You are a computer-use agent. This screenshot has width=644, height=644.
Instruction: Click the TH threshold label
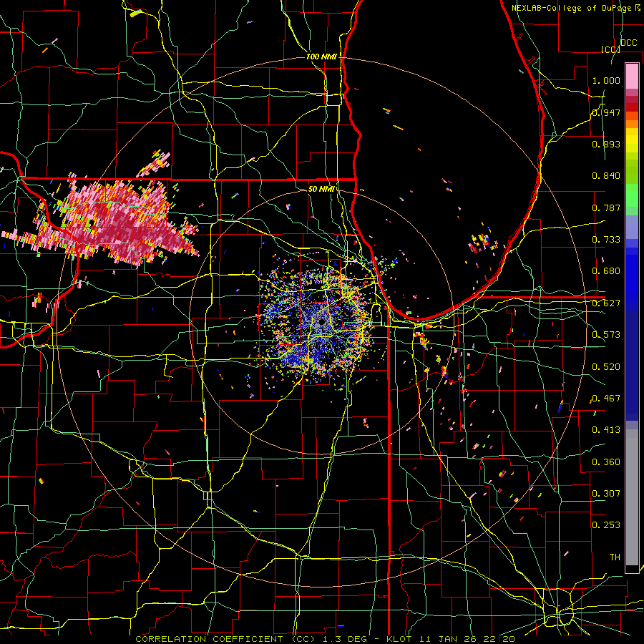[x=615, y=557]
